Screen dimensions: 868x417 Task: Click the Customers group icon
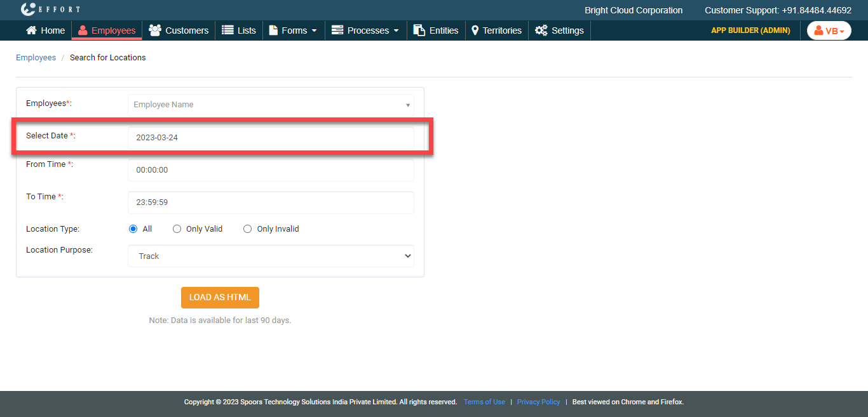click(x=154, y=30)
